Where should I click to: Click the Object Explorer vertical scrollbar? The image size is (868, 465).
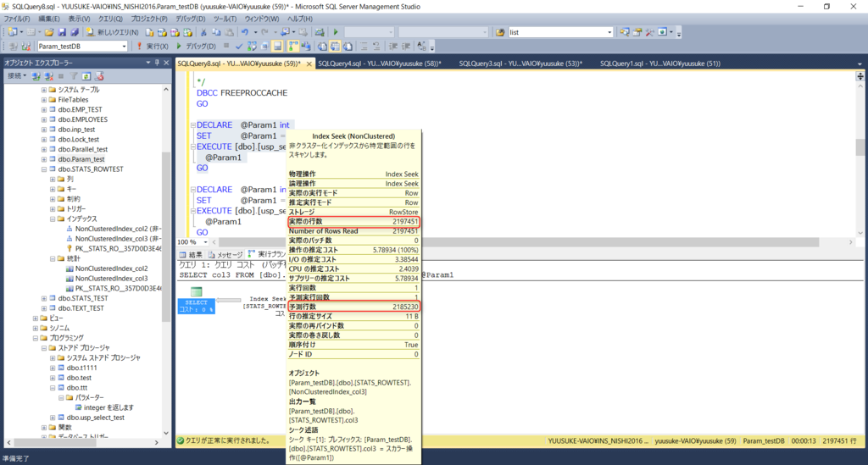[x=166, y=235]
